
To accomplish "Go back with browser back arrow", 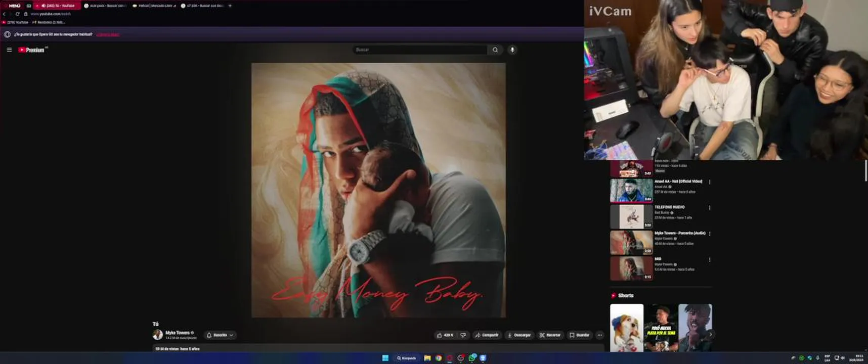I will [4, 14].
